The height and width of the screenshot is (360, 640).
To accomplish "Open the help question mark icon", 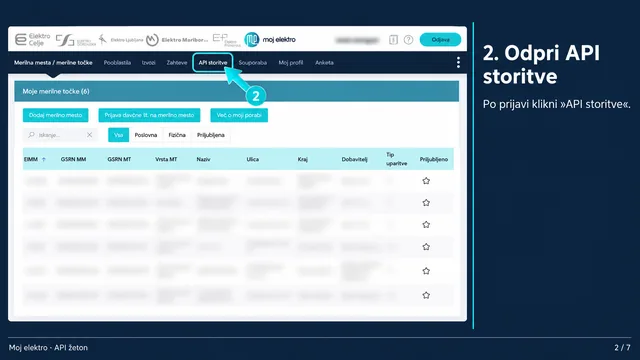I will point(408,40).
